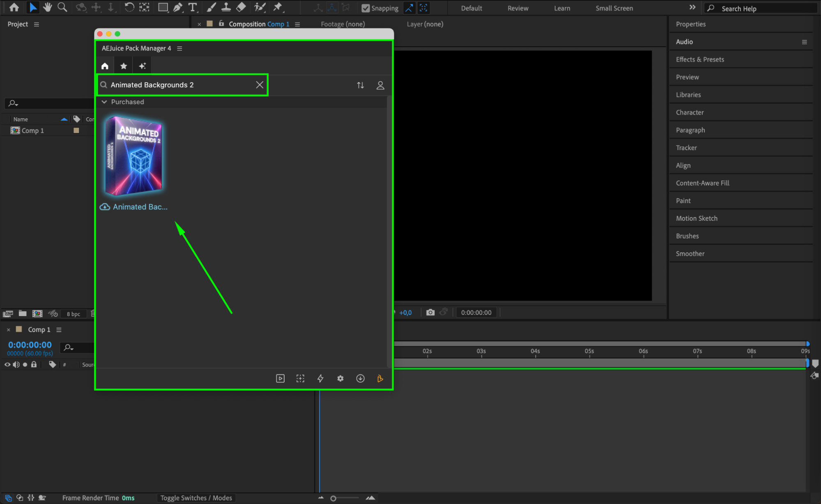
Task: Expand the workspace overflow chevrons
Action: [x=692, y=8]
